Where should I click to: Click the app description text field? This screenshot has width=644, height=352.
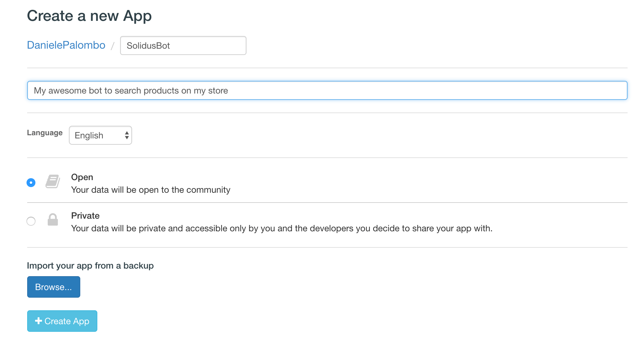pyautogui.click(x=327, y=90)
